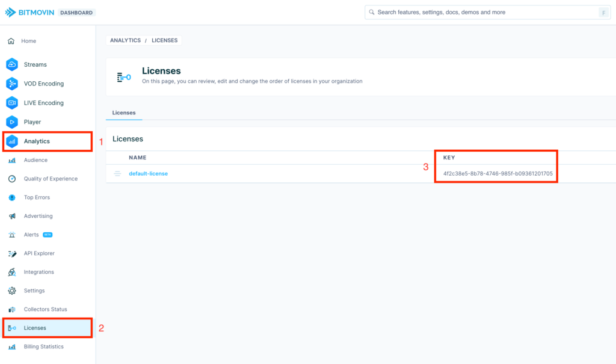Click the Licenses table section heading

(128, 139)
